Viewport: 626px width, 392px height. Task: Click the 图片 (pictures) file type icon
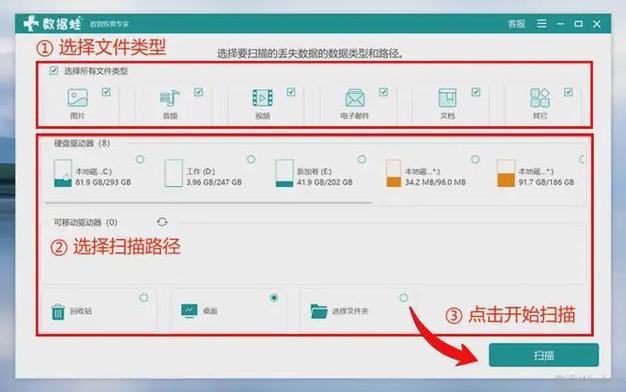[77, 98]
